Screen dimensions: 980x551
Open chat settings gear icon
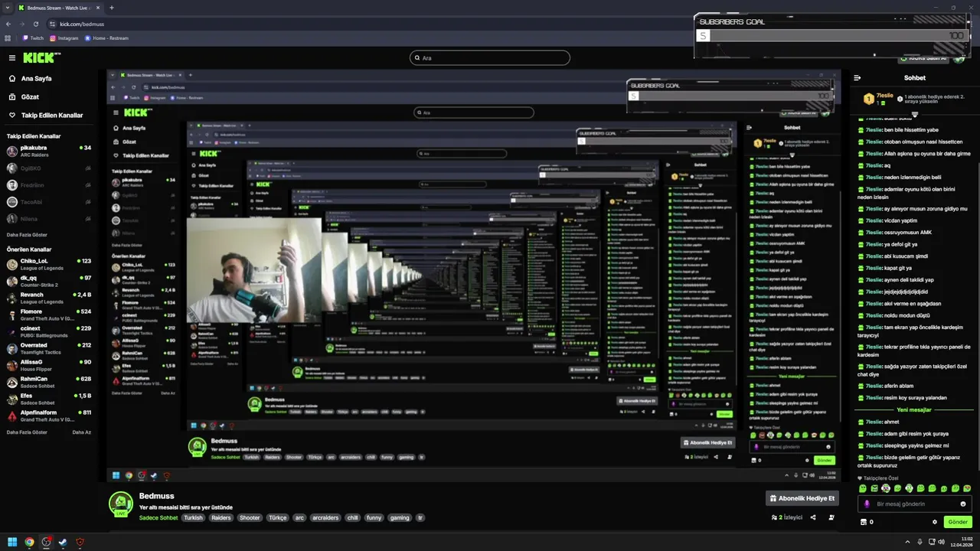pos(935,522)
